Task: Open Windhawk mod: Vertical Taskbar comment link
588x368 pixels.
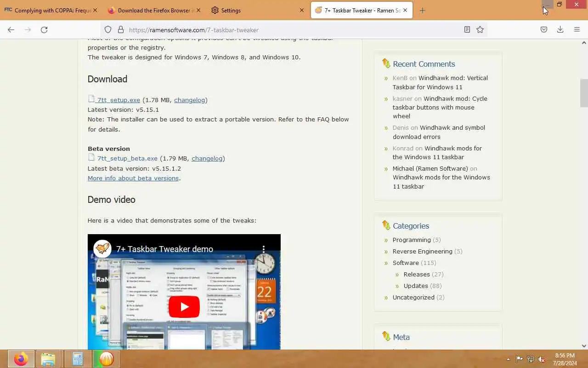Action: click(x=440, y=82)
